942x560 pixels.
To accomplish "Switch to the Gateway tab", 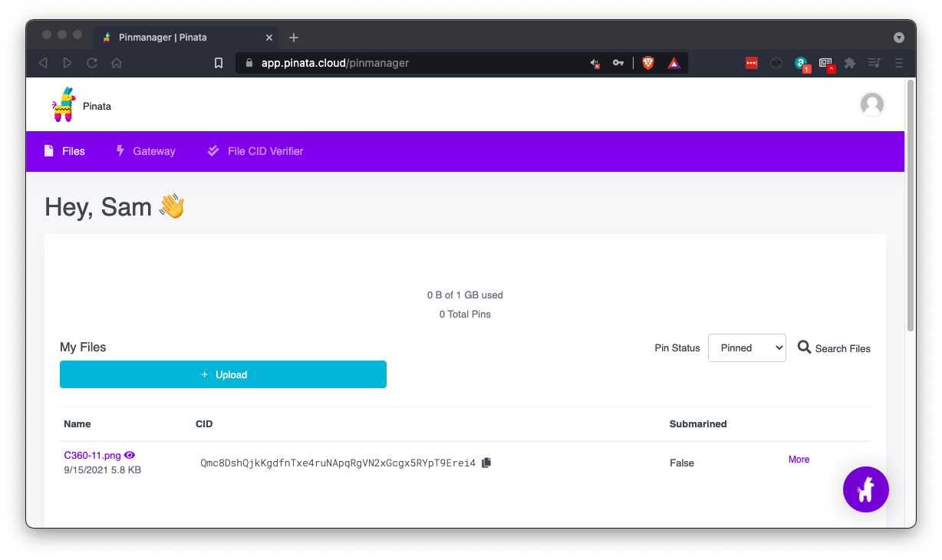I will pyautogui.click(x=145, y=151).
